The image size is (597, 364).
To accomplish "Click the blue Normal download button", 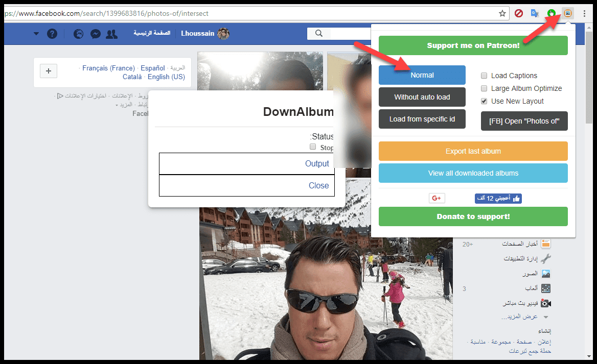I will pyautogui.click(x=422, y=75).
